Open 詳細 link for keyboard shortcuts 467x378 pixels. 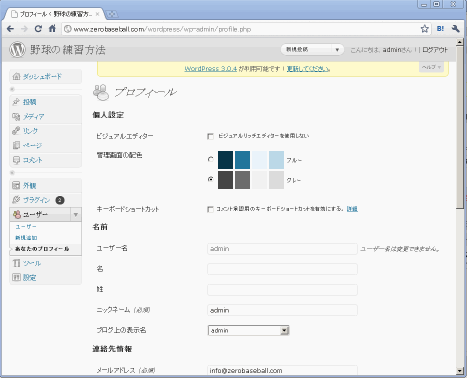point(352,209)
